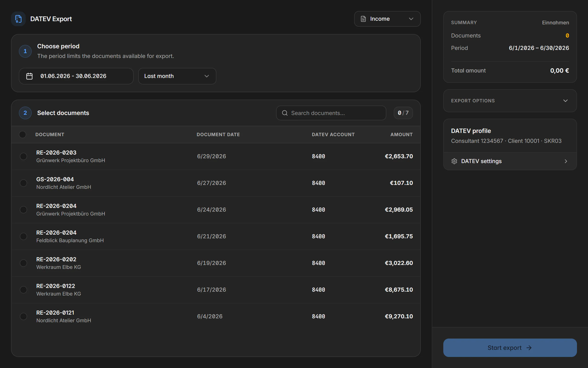Tick the RE-2026-0202 row checkbox
The height and width of the screenshot is (368, 588).
tap(23, 263)
